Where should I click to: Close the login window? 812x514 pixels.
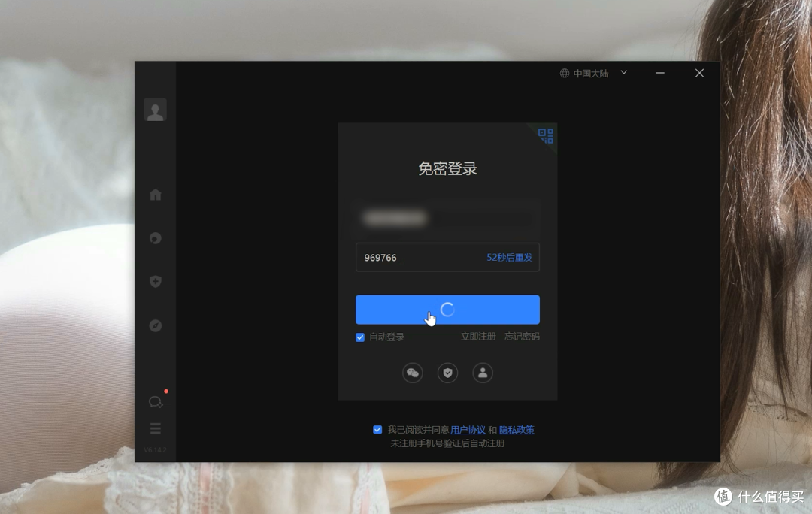[699, 73]
